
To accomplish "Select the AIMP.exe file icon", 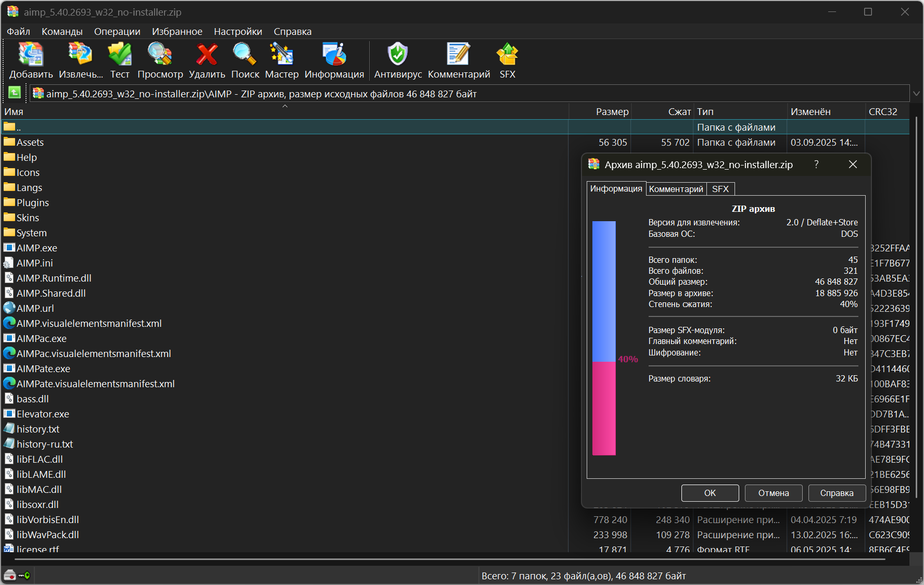I will (9, 248).
